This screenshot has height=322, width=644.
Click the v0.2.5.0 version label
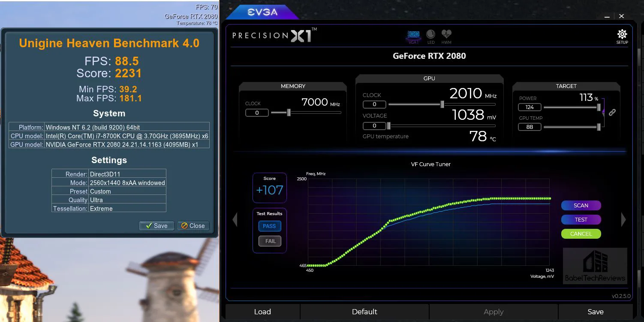pyautogui.click(x=621, y=296)
